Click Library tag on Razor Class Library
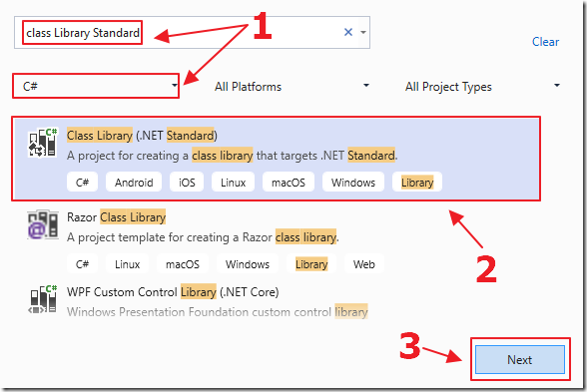Image resolution: width=587 pixels, height=392 pixels. (311, 264)
